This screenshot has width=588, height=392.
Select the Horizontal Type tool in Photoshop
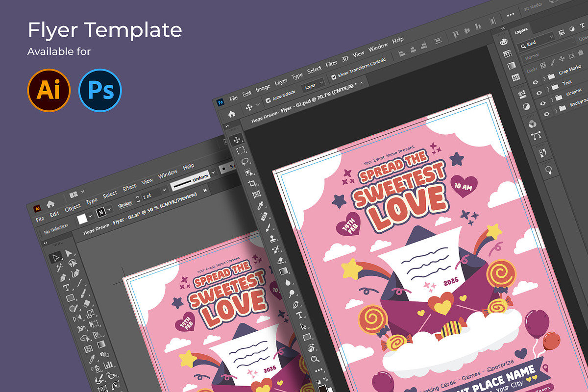click(x=299, y=315)
